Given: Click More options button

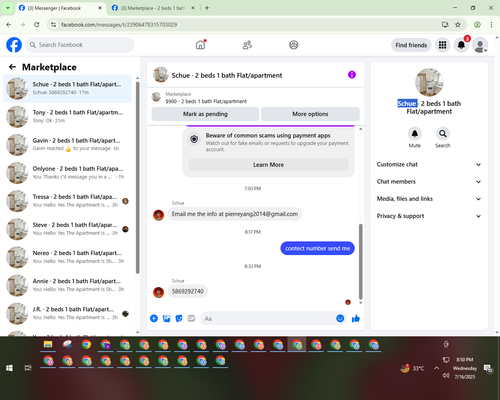Looking at the screenshot, I should click(310, 114).
